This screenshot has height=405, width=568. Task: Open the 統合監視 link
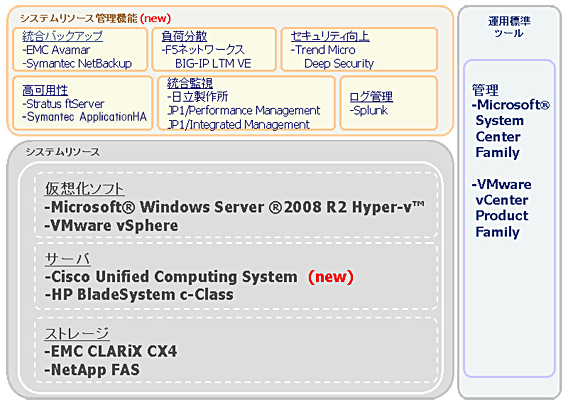click(x=190, y=83)
